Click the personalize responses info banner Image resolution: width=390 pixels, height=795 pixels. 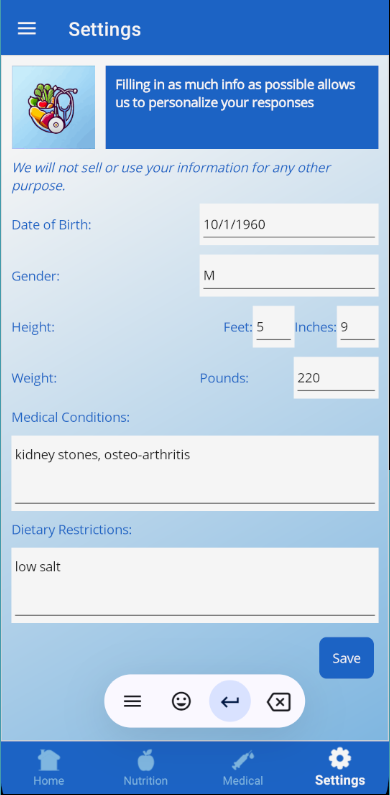coord(242,107)
